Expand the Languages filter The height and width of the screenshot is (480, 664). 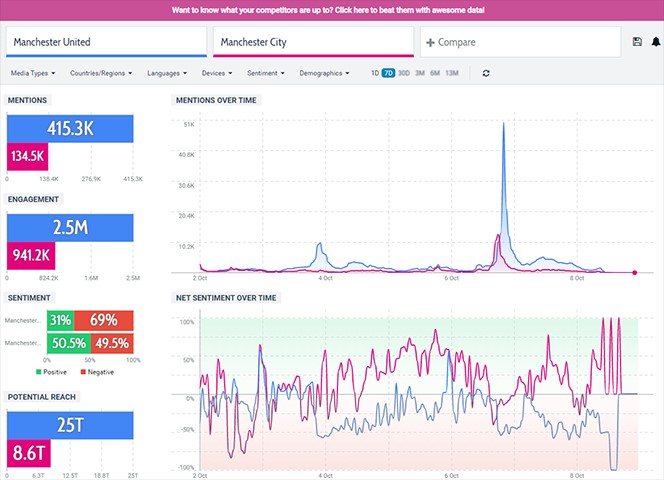(x=167, y=73)
